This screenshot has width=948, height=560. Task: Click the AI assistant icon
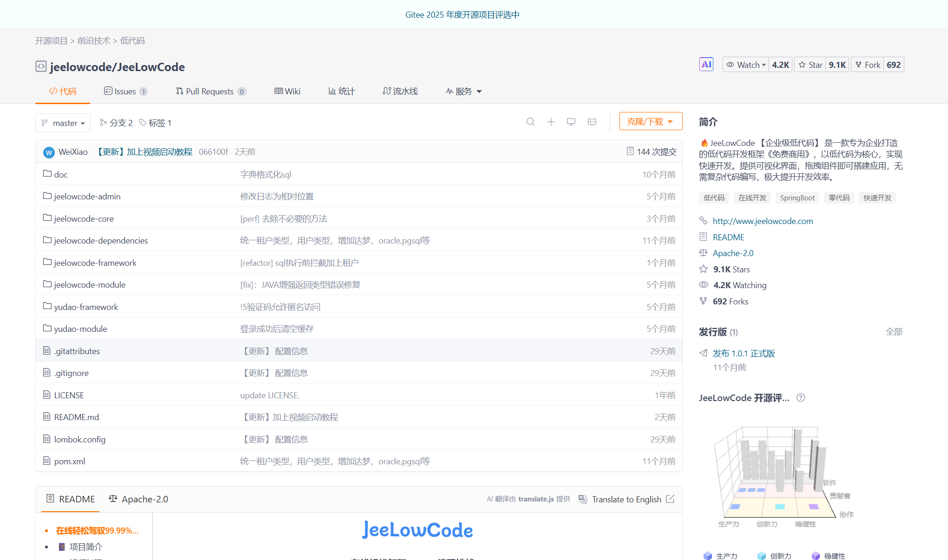pos(706,64)
